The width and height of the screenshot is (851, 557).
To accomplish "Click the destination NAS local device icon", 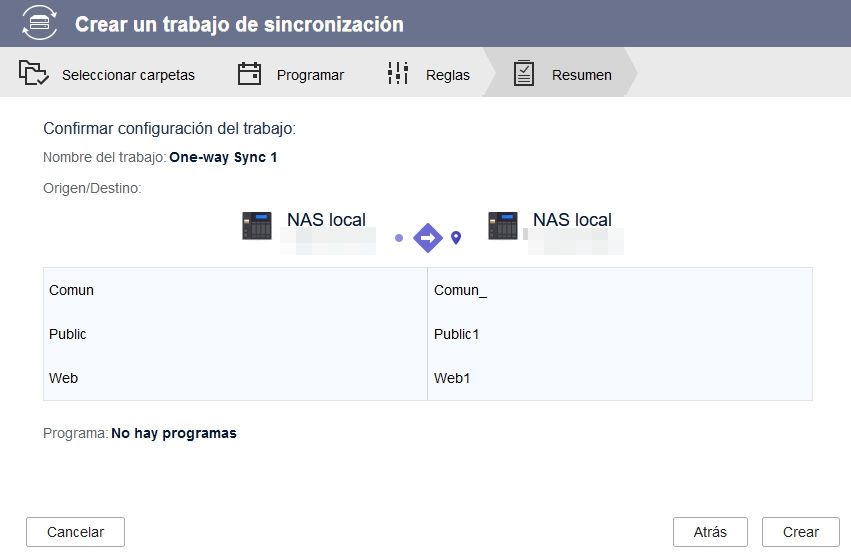I will 503,226.
